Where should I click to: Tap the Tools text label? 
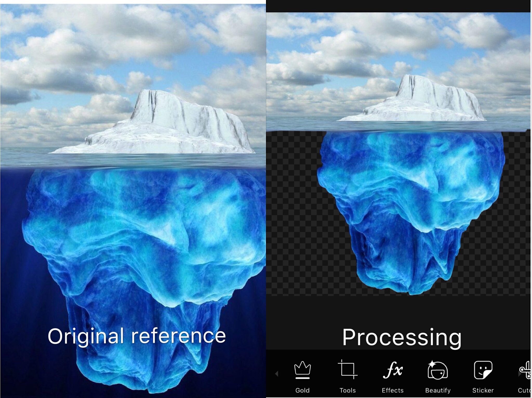pyautogui.click(x=348, y=390)
